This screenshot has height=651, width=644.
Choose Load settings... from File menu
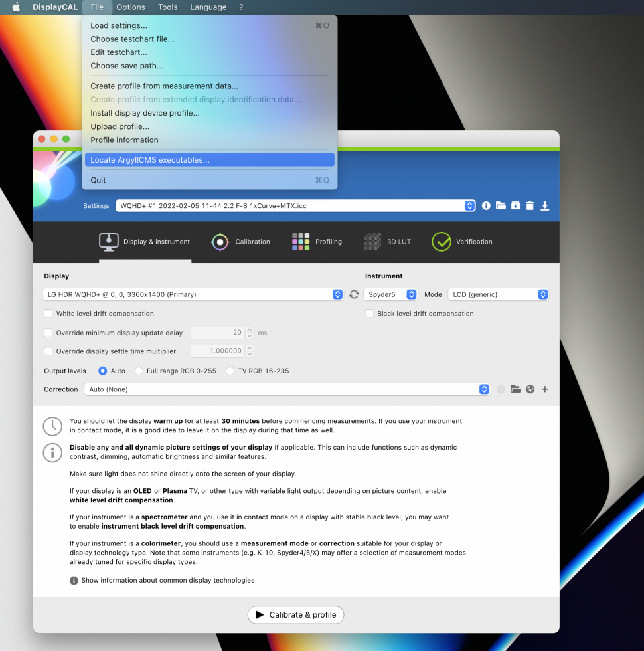[210, 25]
